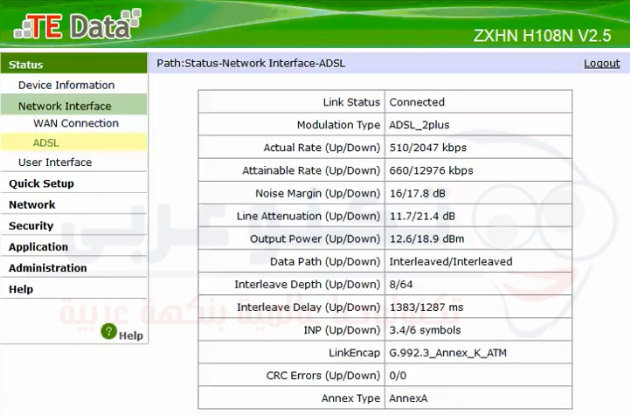The image size is (630, 417).
Task: Expand the Security menu section
Action: tap(31, 226)
